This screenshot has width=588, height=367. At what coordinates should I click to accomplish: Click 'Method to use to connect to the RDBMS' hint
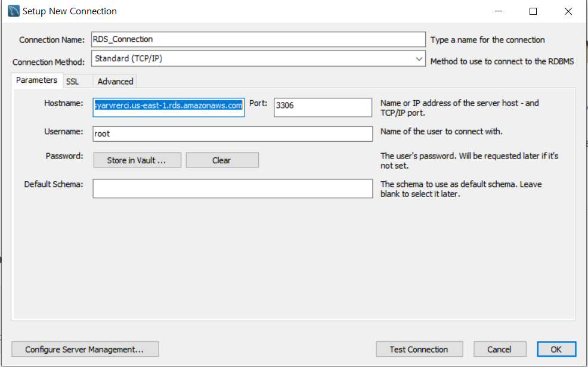502,61
